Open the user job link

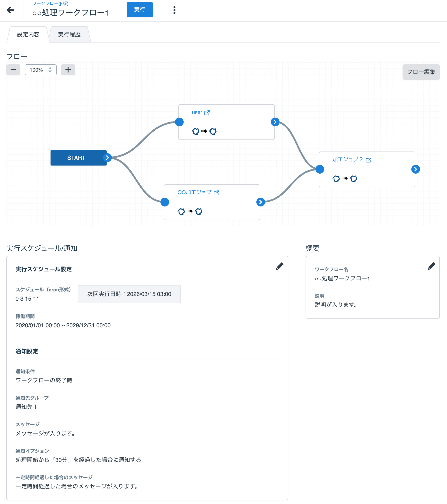pos(197,113)
